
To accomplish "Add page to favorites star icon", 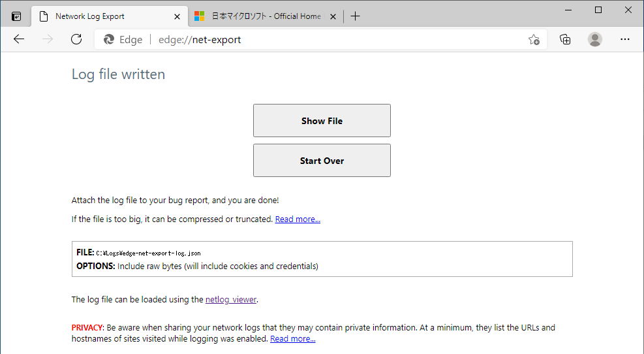I will click(x=534, y=39).
